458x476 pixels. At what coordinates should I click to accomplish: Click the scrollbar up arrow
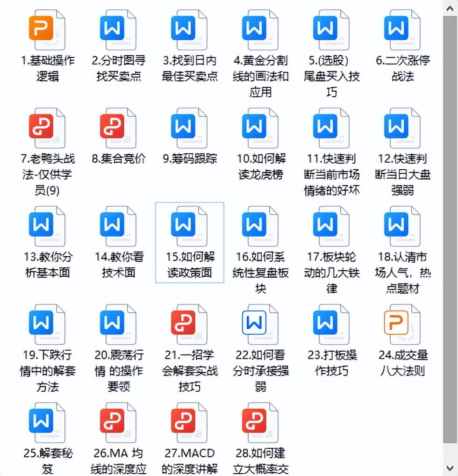(450, 8)
